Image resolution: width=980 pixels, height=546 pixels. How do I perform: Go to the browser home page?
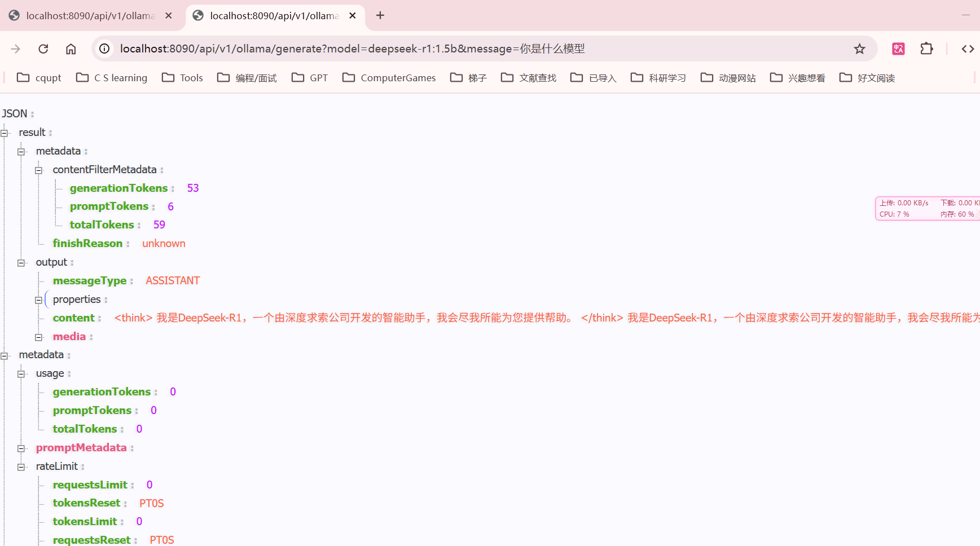(71, 49)
